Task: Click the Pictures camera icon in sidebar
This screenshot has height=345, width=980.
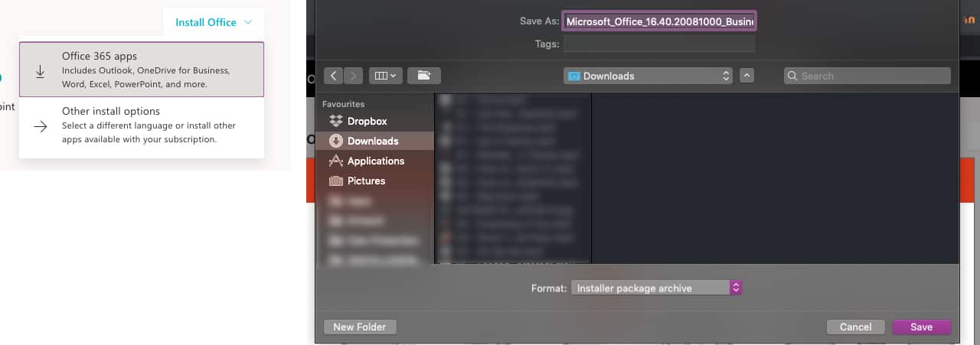Action: point(335,181)
